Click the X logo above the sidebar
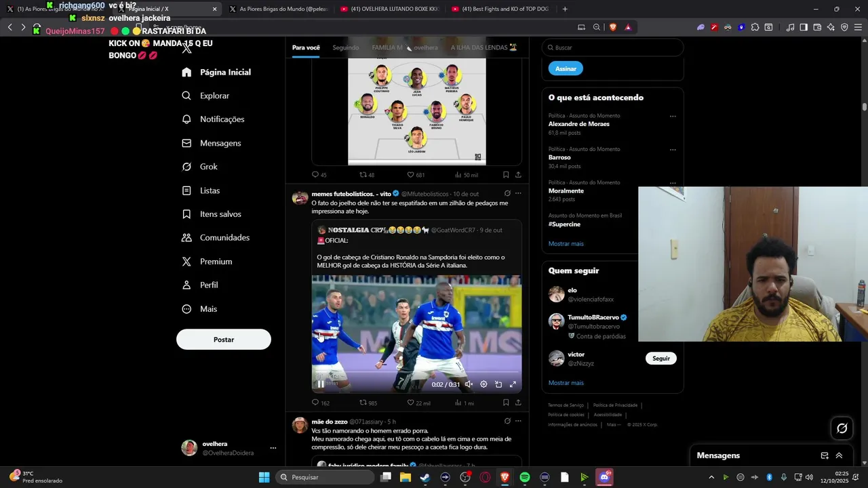 pos(186,48)
